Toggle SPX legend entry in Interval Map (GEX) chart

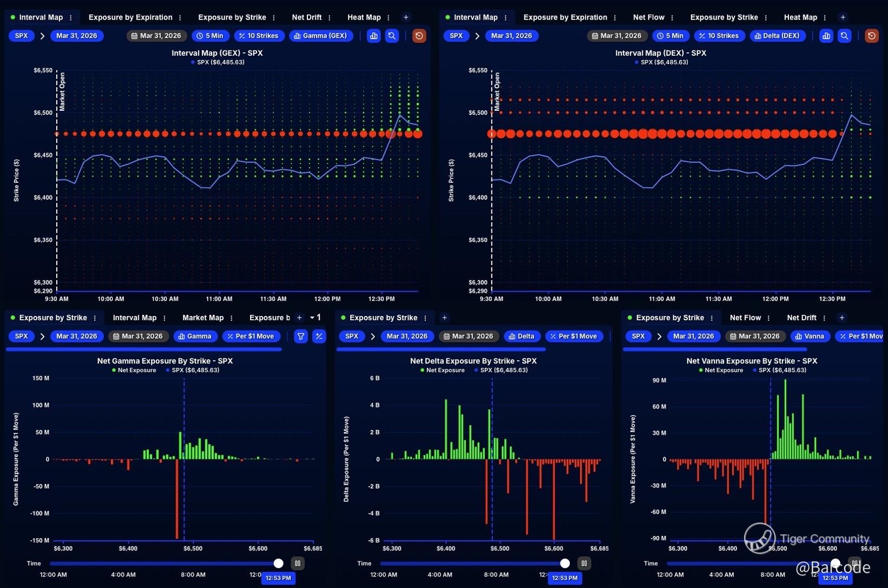coord(218,62)
